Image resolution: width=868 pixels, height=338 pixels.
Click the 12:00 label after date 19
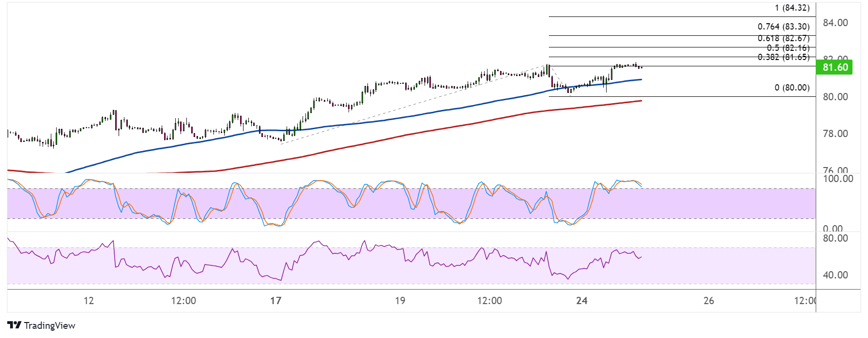point(489,301)
